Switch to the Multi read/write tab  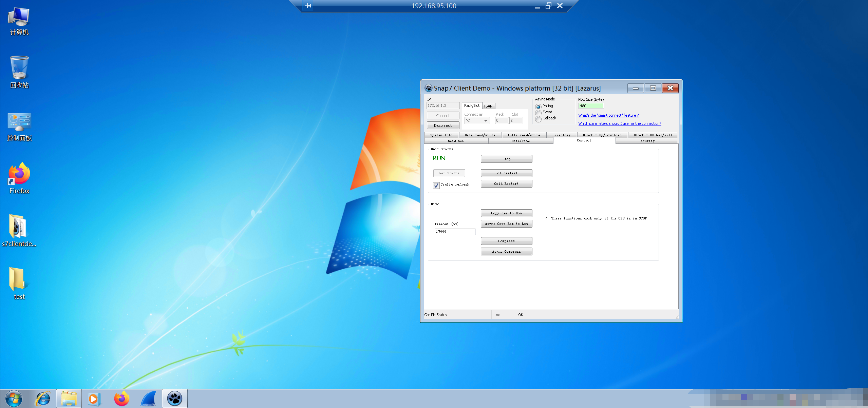coord(524,135)
